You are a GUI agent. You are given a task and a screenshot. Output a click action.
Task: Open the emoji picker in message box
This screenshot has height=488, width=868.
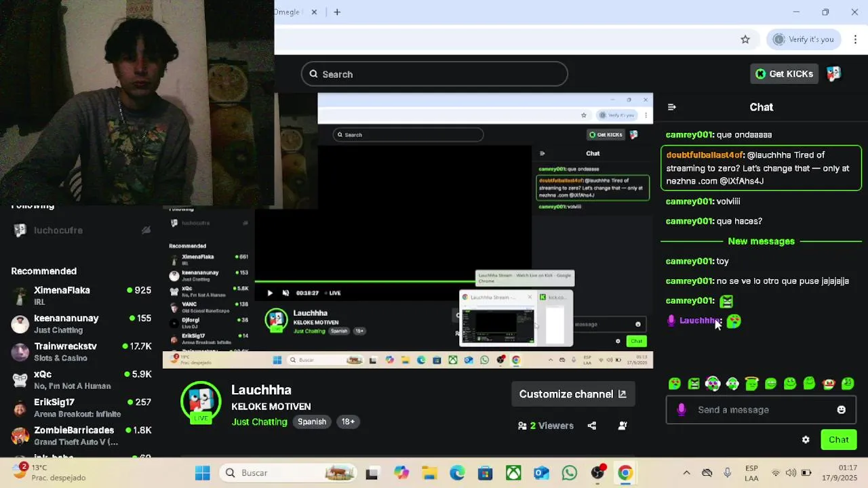841,409
